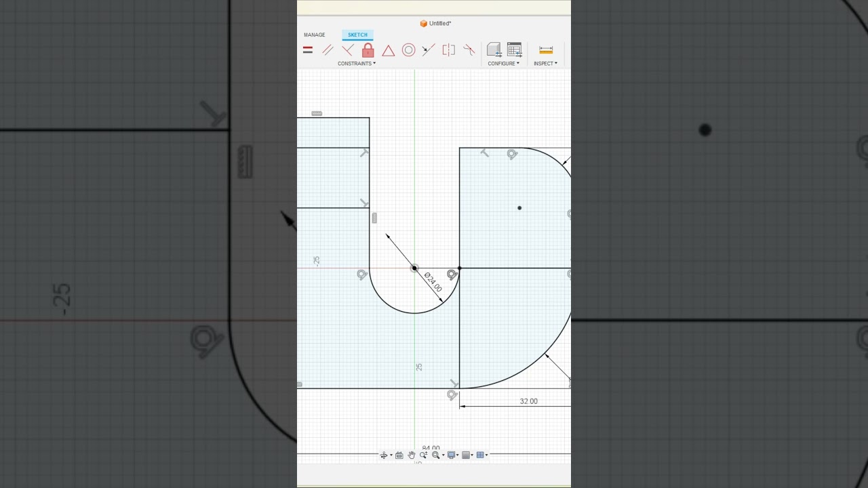The height and width of the screenshot is (488, 868).
Task: Select the Pan hand tool
Action: click(x=412, y=455)
